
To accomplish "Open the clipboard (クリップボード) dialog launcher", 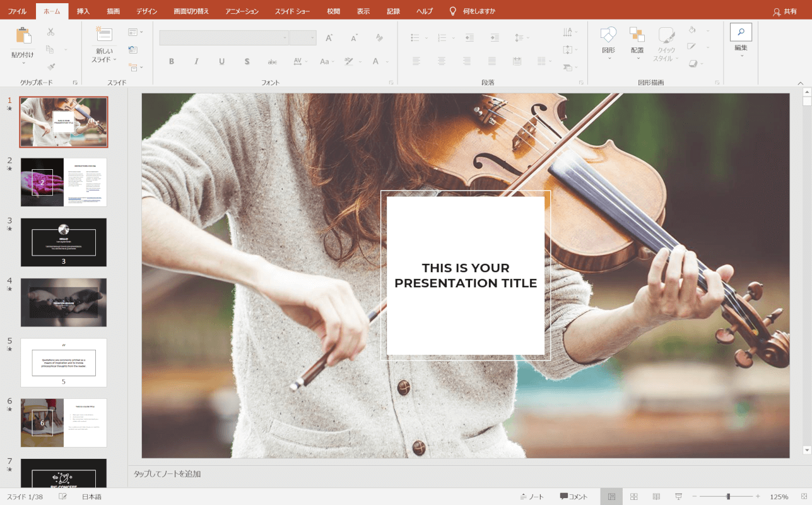I will pyautogui.click(x=75, y=83).
